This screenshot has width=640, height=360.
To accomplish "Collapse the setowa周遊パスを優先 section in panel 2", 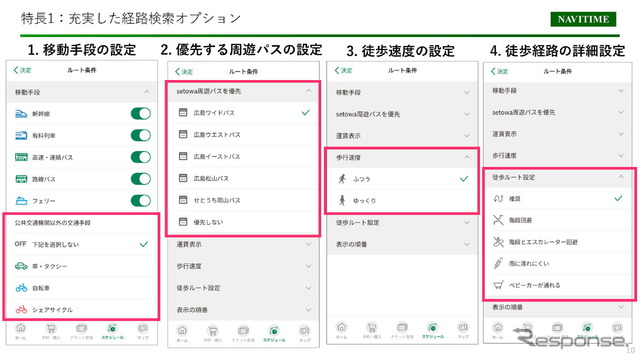I will click(x=243, y=91).
